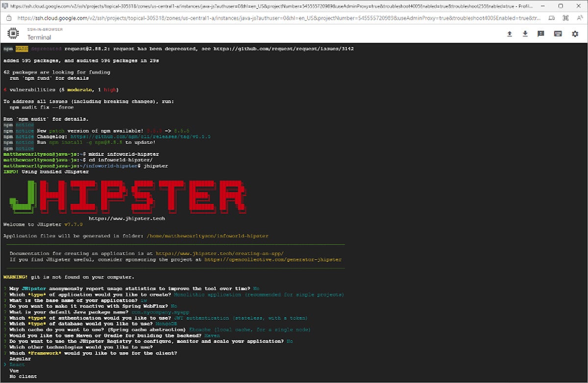This screenshot has height=383, width=588.
Task: Click '62 packages are looking for funding'
Action: pyautogui.click(x=56, y=72)
